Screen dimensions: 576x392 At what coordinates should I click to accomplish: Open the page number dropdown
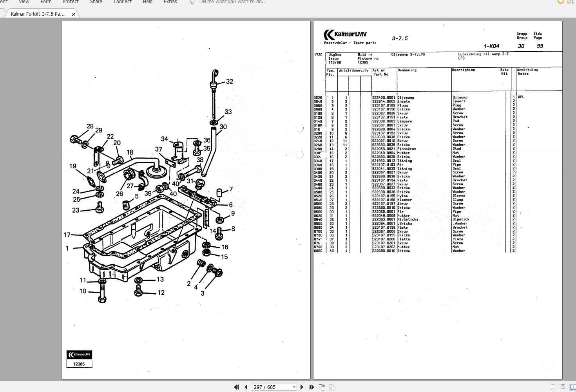pyautogui.click(x=294, y=387)
